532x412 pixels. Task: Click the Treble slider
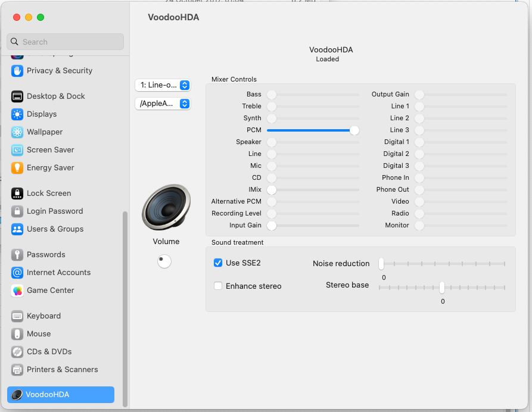[313, 107]
